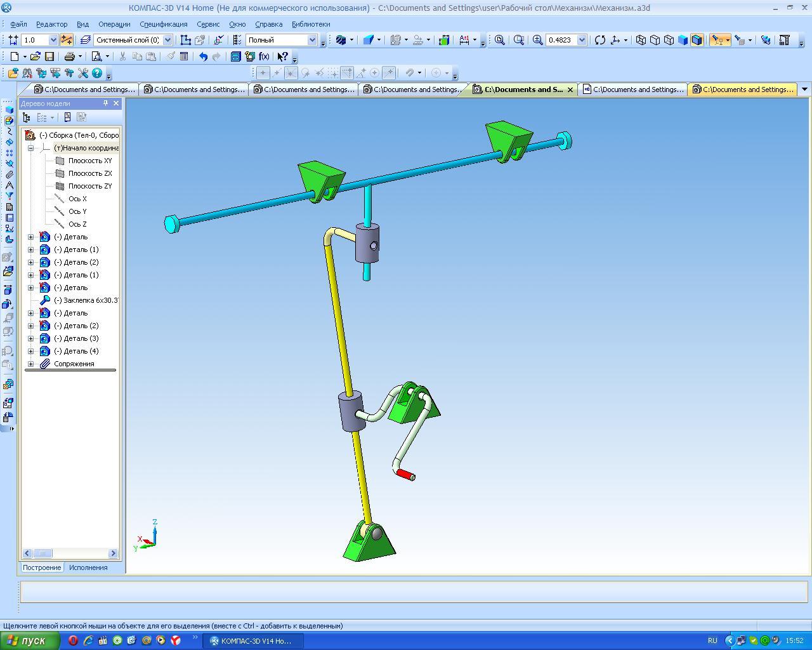812x650 pixels.
Task: Open the Операции menu
Action: click(x=114, y=24)
